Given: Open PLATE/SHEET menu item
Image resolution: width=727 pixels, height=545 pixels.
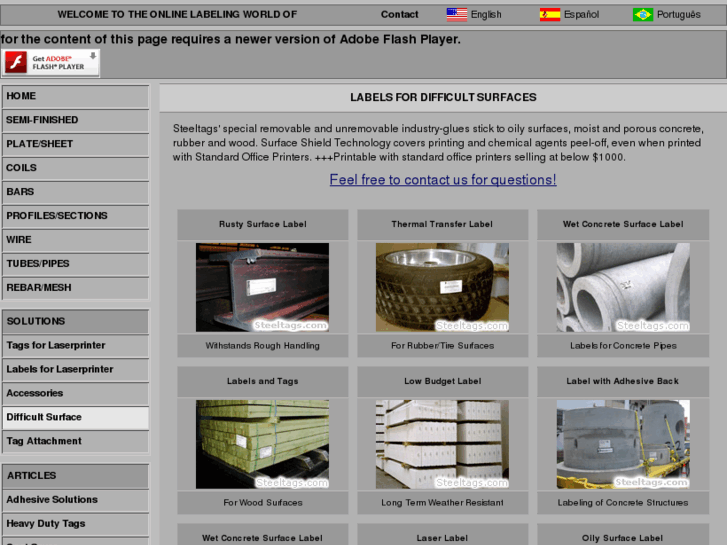Looking at the screenshot, I should (76, 144).
